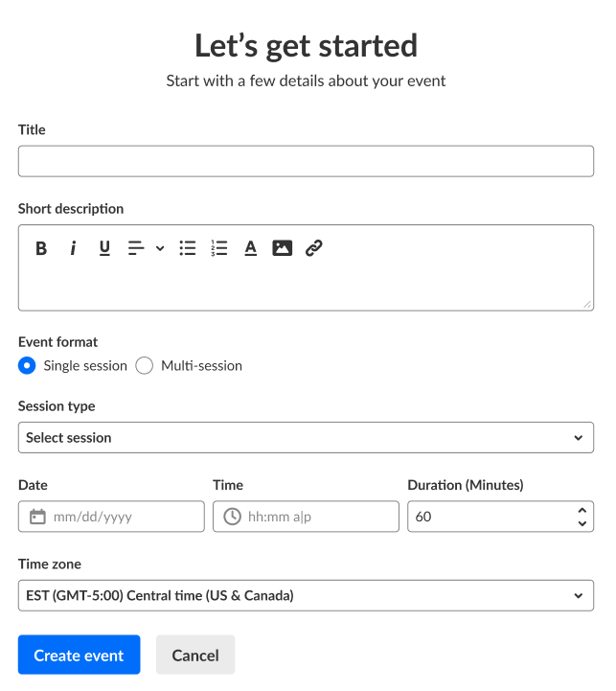The width and height of the screenshot is (616, 691).
Task: Click the clock icon in Time field
Action: [x=232, y=517]
